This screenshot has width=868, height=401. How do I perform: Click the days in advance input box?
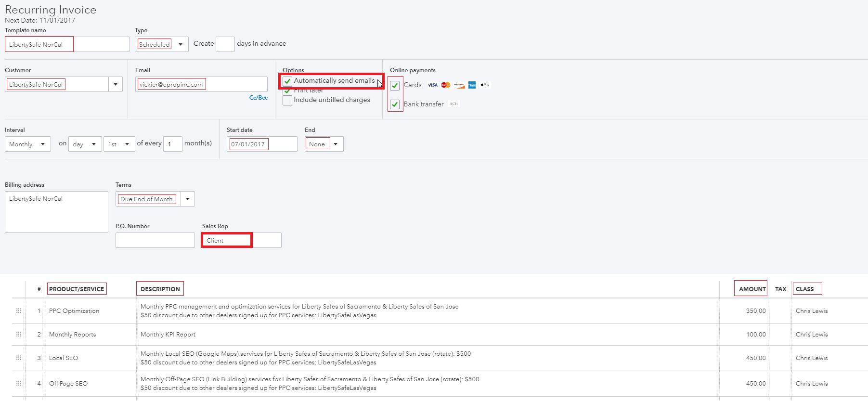225,44
